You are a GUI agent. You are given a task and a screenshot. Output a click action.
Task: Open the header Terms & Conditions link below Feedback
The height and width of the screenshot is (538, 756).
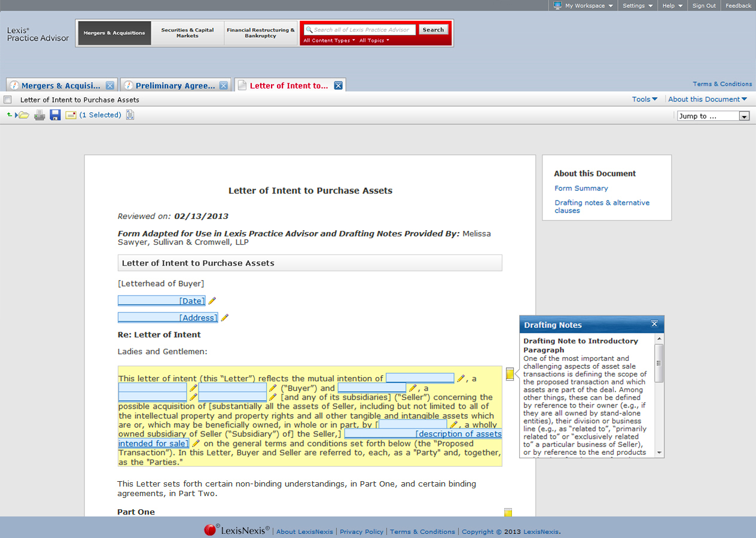(723, 84)
